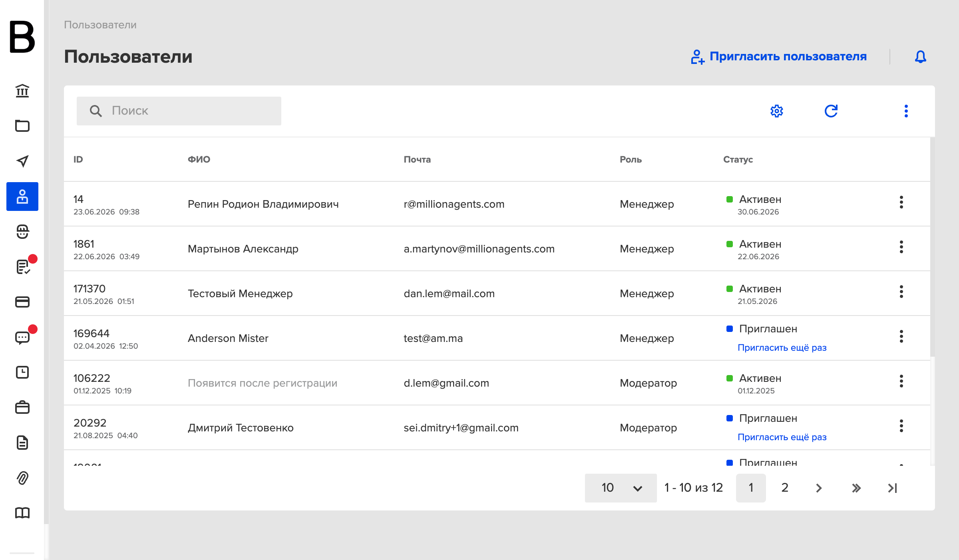Viewport: 959px width, 560px height.
Task: Click the ID column header
Action: (78, 159)
